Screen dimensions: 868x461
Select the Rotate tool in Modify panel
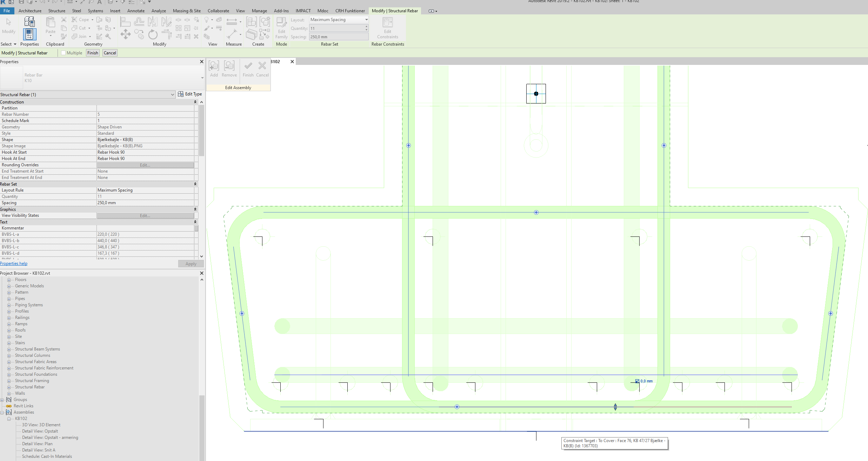click(153, 34)
